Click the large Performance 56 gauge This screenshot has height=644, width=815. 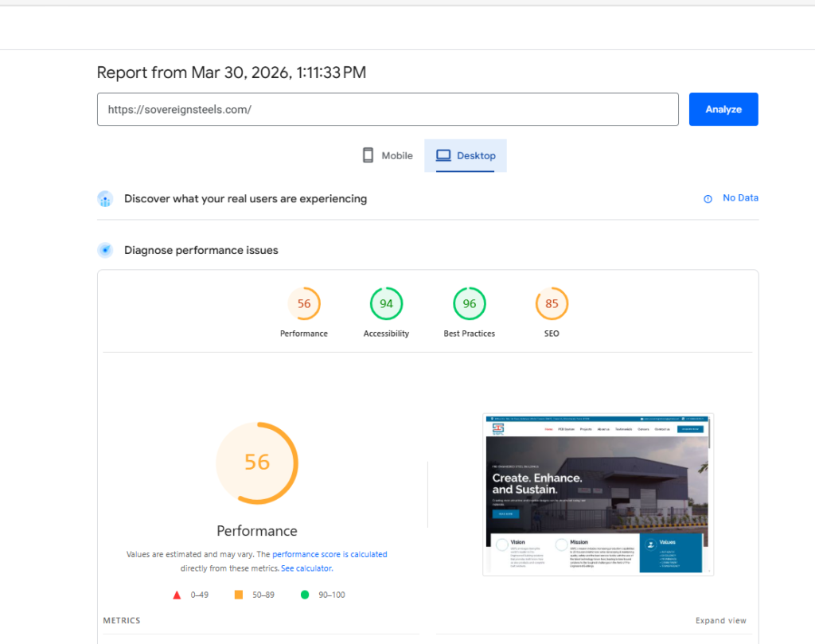click(x=257, y=463)
